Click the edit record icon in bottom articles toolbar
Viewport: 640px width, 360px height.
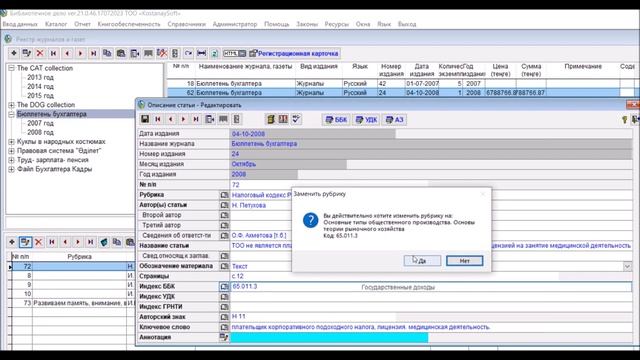(25, 242)
